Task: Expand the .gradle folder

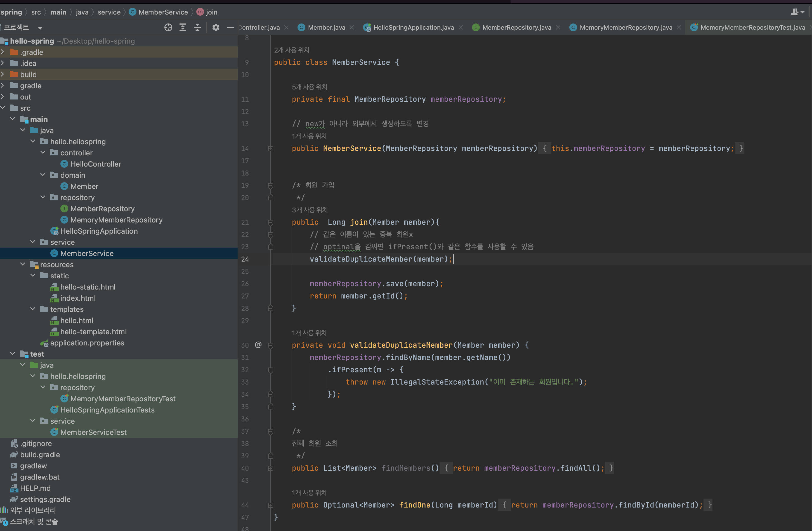Action: coord(3,52)
